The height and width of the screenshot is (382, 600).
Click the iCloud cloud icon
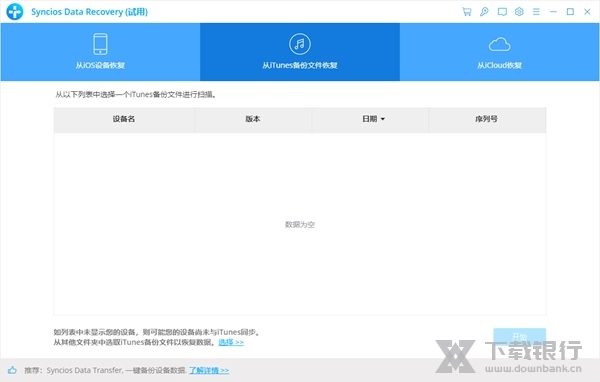coord(499,44)
